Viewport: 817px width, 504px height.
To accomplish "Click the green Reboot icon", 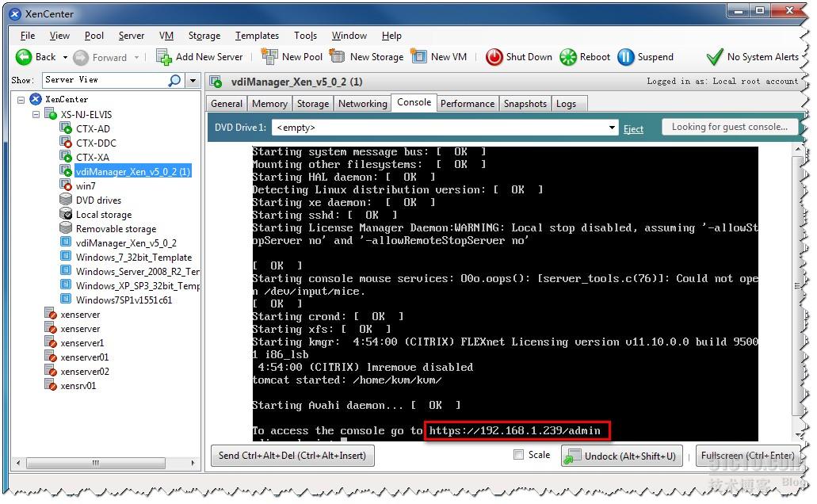I will (x=568, y=57).
